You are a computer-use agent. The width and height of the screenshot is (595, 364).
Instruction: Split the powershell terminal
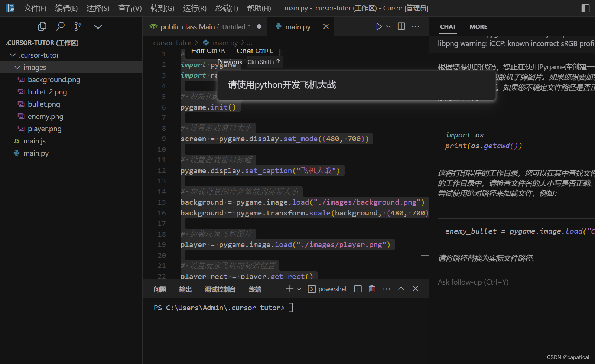357,289
